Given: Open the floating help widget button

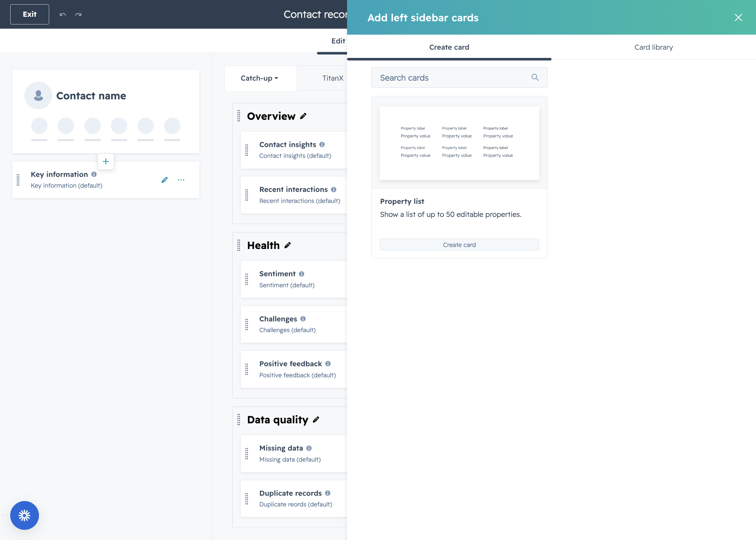Looking at the screenshot, I should click(25, 515).
